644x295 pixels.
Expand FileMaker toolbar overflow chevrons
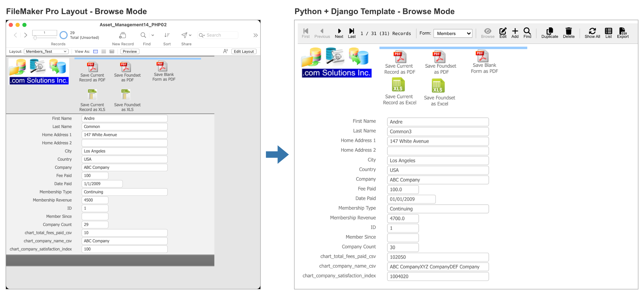point(255,35)
